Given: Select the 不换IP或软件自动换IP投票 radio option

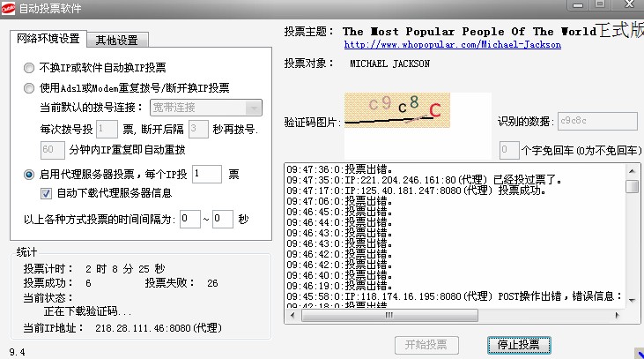Looking at the screenshot, I should (x=30, y=67).
